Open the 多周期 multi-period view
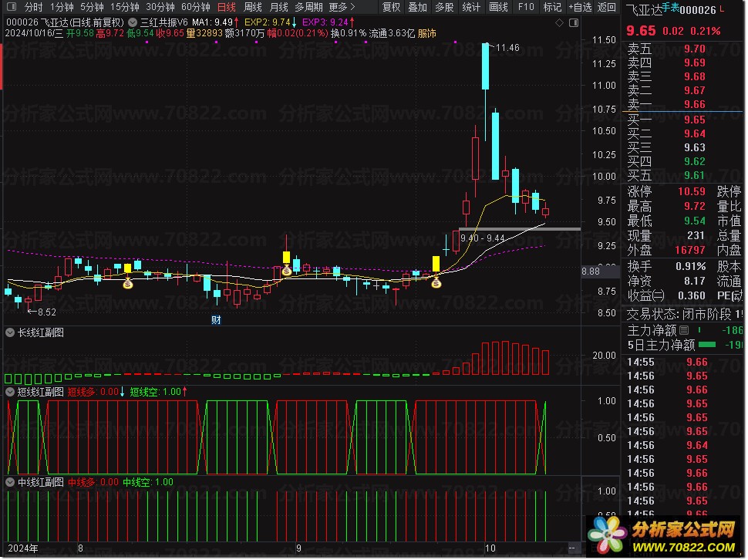 click(308, 7)
